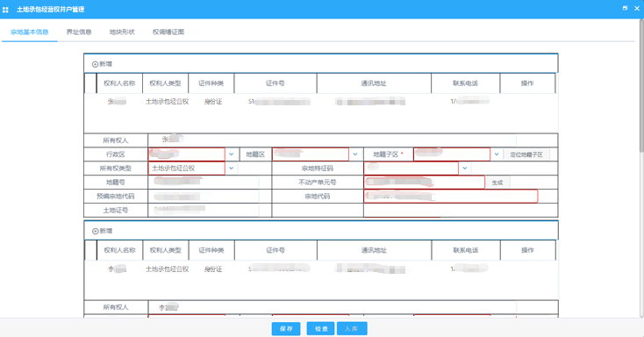Click the vertical scrollbar on the right edge
Screen dimensions: 644x337
pyautogui.click(x=641, y=86)
